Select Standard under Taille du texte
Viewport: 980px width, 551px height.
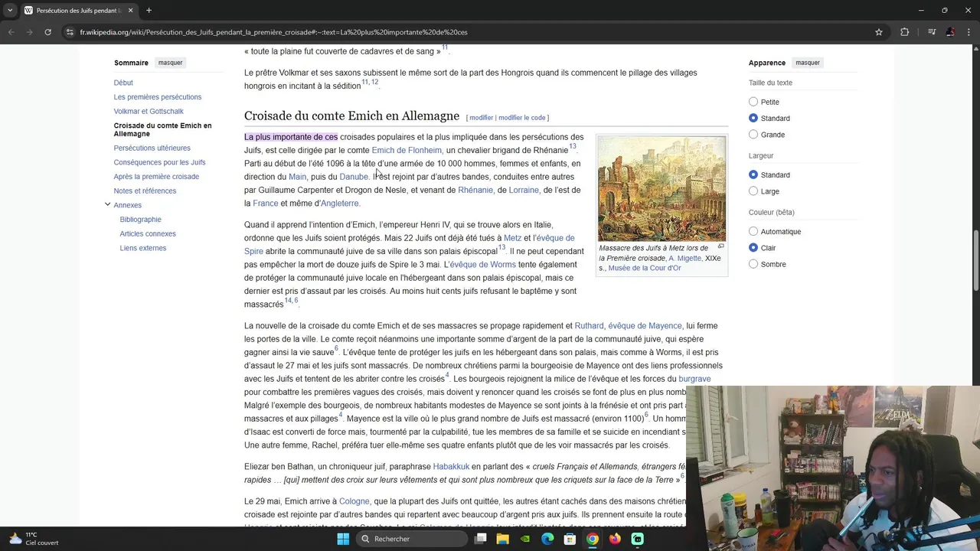tap(753, 118)
